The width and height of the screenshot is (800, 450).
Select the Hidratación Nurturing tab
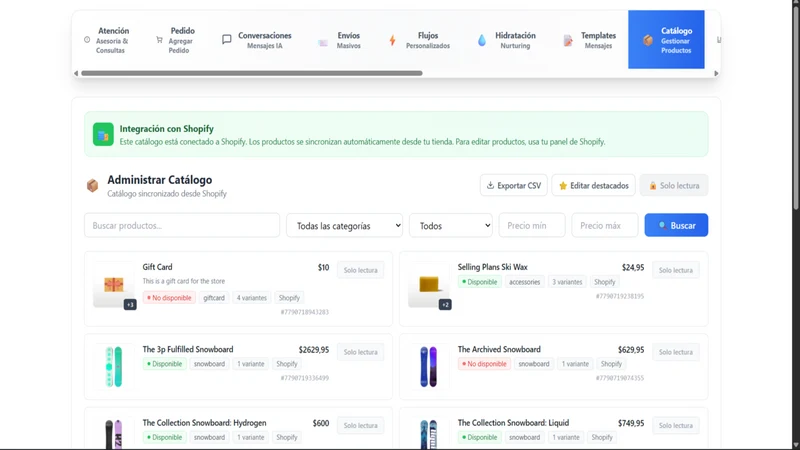pyautogui.click(x=507, y=40)
